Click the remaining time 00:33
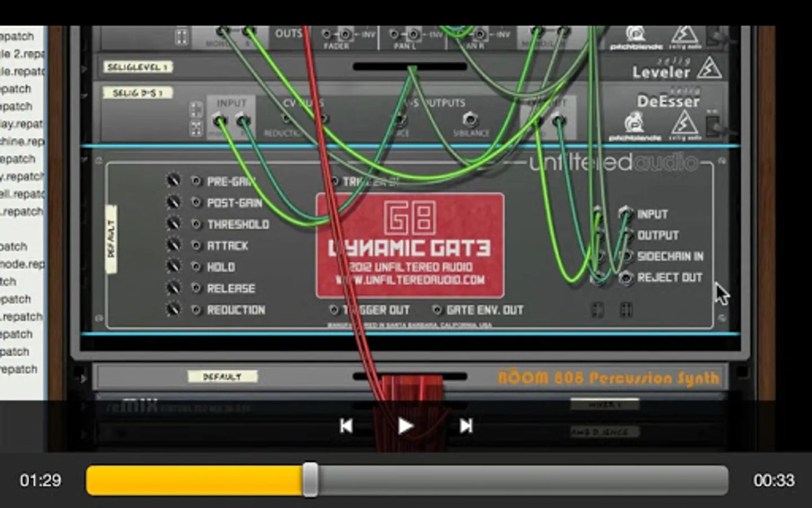 (774, 480)
